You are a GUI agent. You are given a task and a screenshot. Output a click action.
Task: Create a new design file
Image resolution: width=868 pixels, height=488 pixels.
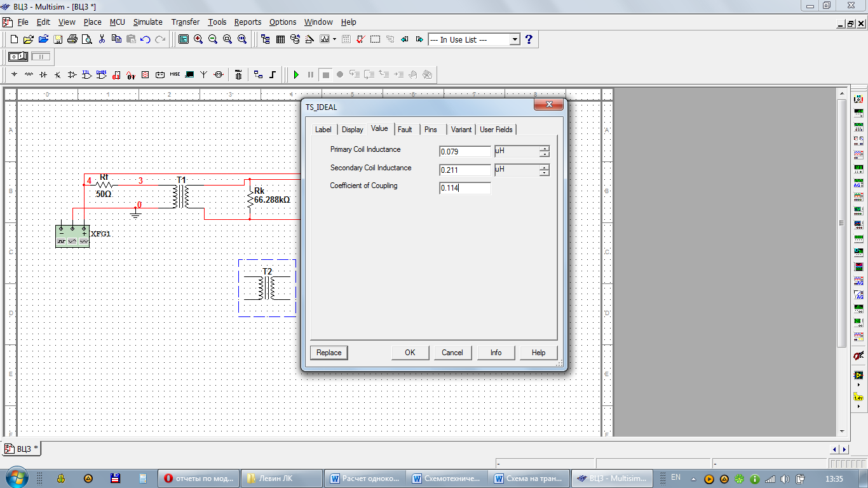[x=13, y=39]
